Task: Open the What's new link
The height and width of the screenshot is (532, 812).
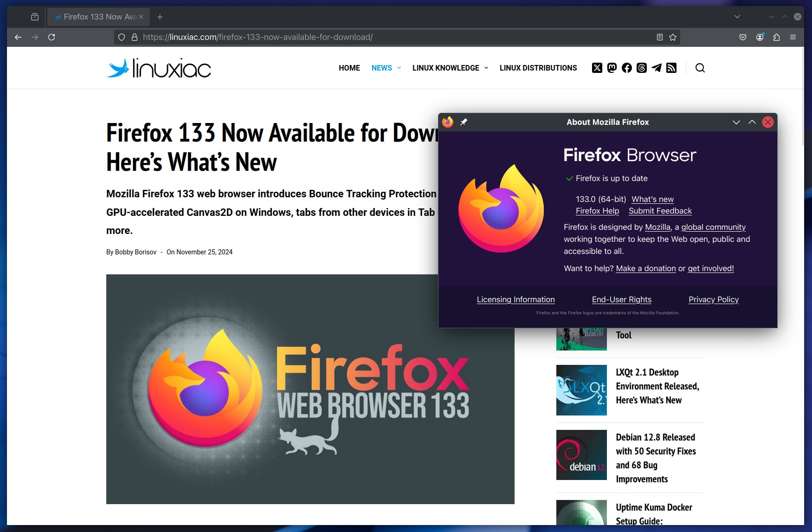Action: 652,199
